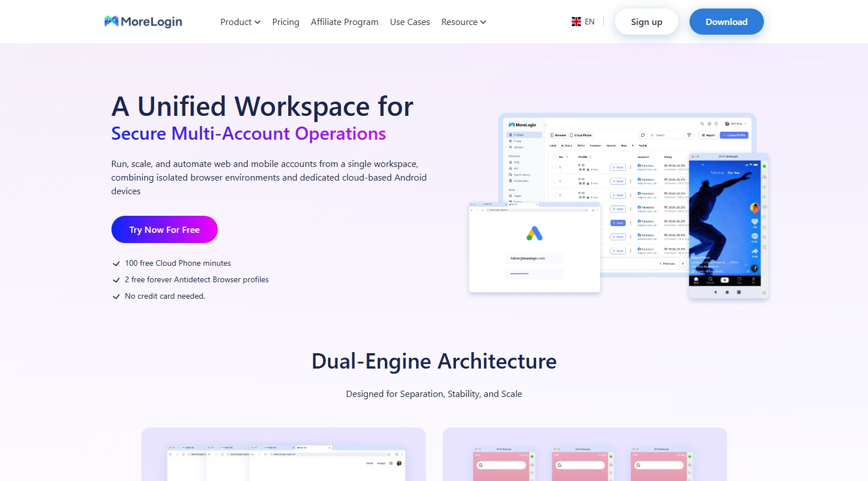Select the Cloud Phone tab in the dashboard illustration
This screenshot has width=868, height=481.
(581, 135)
